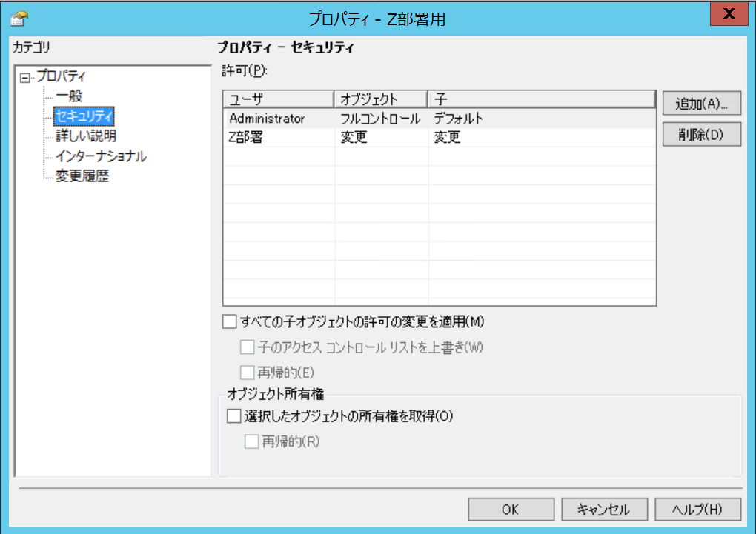Click the オブジェクト column header
This screenshot has width=756, height=534.
coord(380,99)
